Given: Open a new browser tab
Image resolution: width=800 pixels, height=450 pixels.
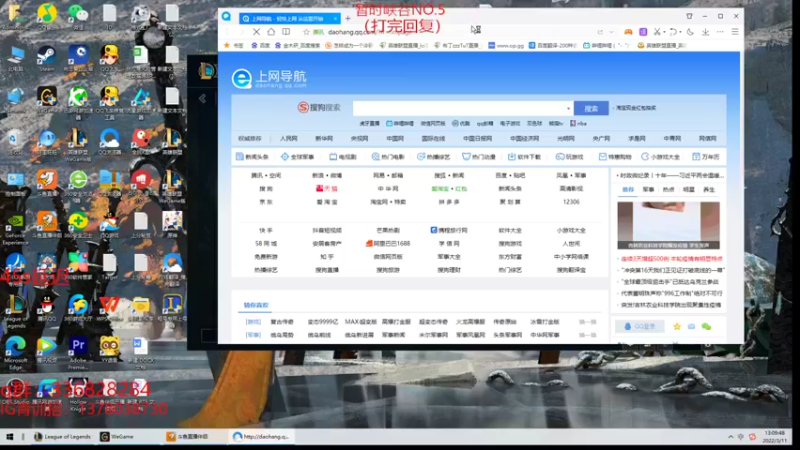Looking at the screenshot, I should tap(348, 18).
